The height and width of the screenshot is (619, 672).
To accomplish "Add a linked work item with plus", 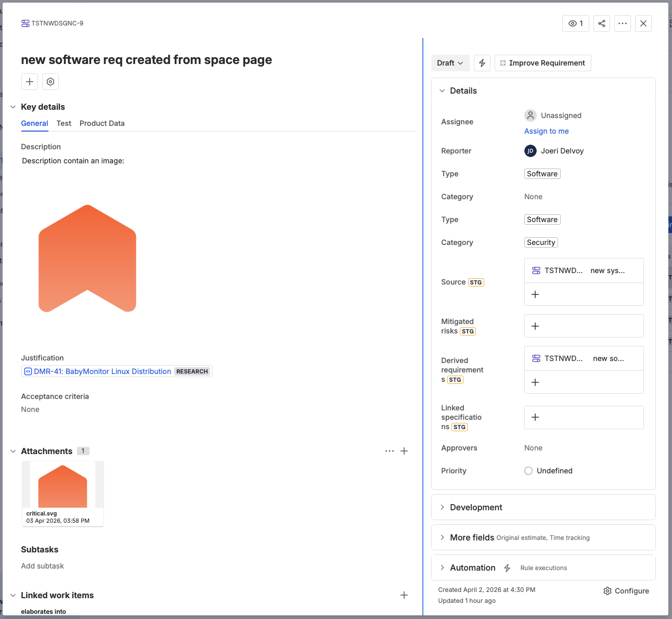I will [404, 595].
